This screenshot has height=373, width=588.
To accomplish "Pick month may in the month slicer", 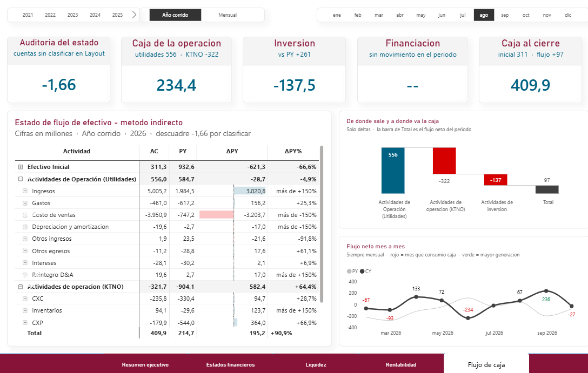I will tap(421, 15).
